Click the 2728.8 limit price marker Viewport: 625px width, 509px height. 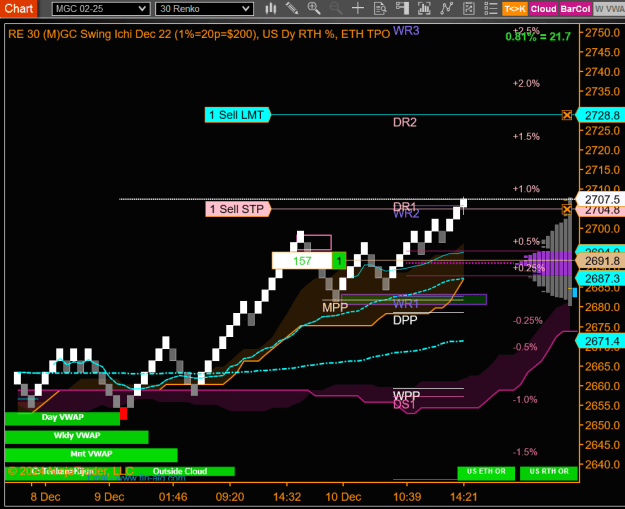tap(602, 116)
